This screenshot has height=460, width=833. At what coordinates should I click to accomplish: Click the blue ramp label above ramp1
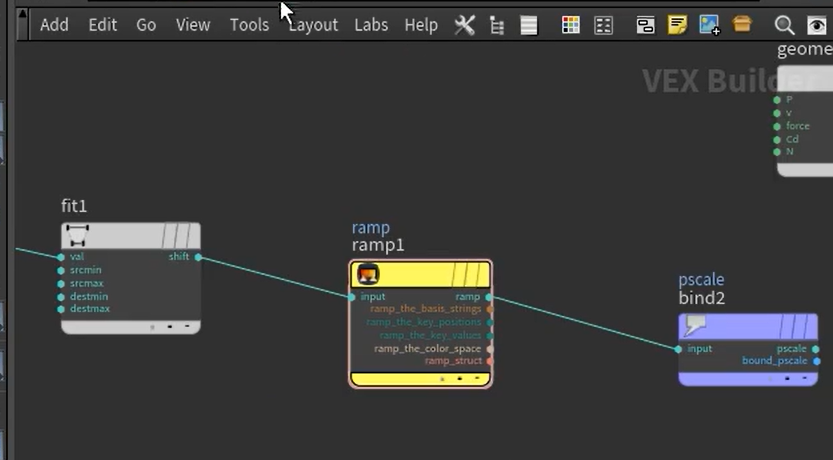pyautogui.click(x=371, y=228)
